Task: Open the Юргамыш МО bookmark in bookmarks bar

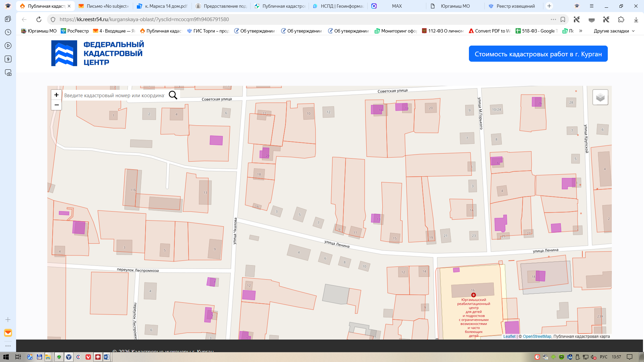Action: pos(39,31)
